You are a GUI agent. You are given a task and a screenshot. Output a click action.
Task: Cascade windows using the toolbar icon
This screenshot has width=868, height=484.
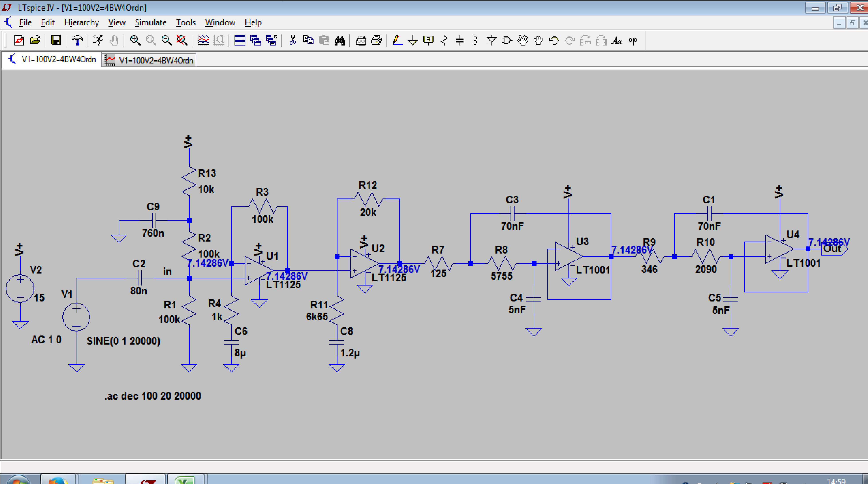click(255, 40)
